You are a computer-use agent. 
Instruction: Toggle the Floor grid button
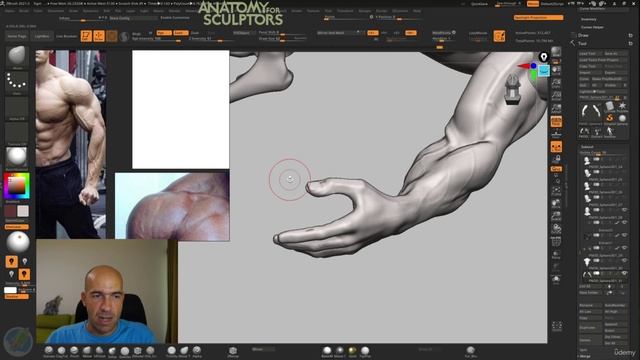point(556,133)
